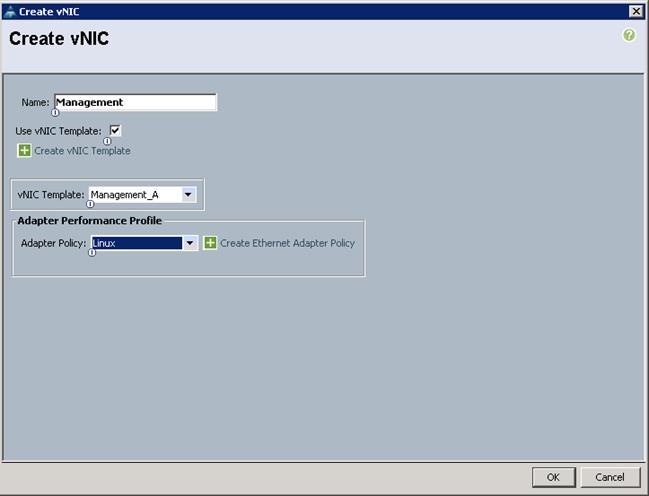
Task: Click the info marker under the Use vNIC Template checkbox
Action: [107, 141]
